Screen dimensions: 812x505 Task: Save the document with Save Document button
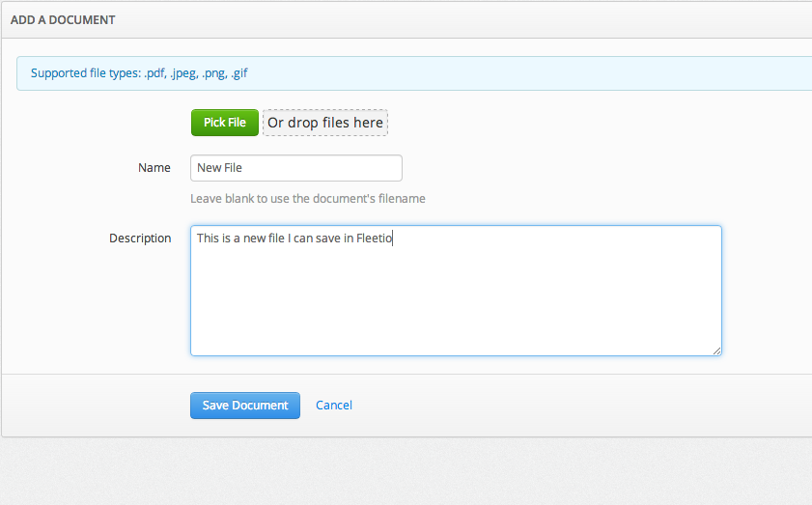(x=245, y=406)
